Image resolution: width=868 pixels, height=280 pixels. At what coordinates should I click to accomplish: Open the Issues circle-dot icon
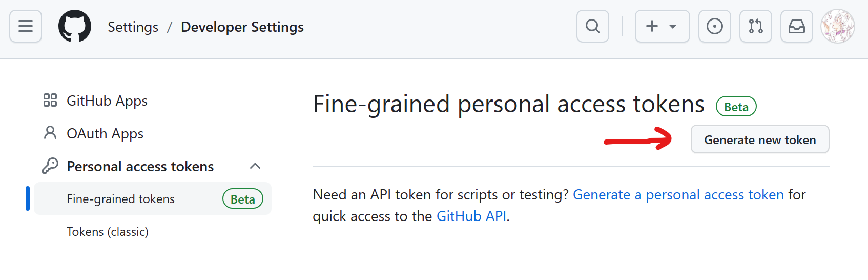coord(715,26)
